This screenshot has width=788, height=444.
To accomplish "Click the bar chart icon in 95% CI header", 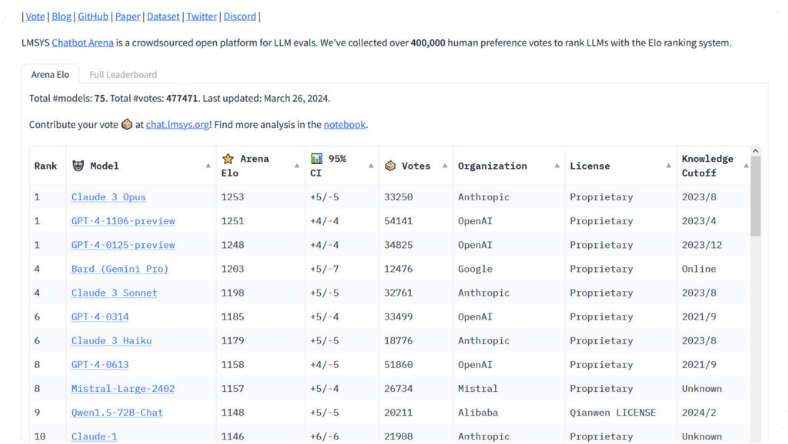I will [x=316, y=159].
